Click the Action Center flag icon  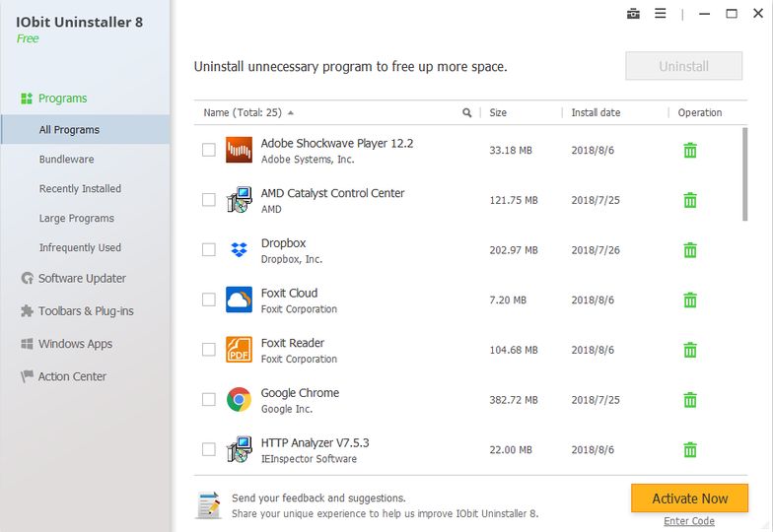tap(28, 376)
